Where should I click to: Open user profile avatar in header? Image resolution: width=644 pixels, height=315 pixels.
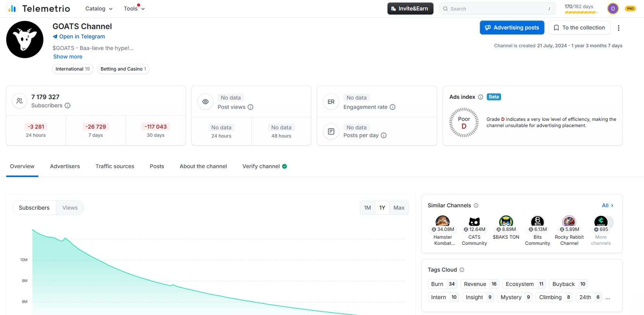tap(613, 9)
